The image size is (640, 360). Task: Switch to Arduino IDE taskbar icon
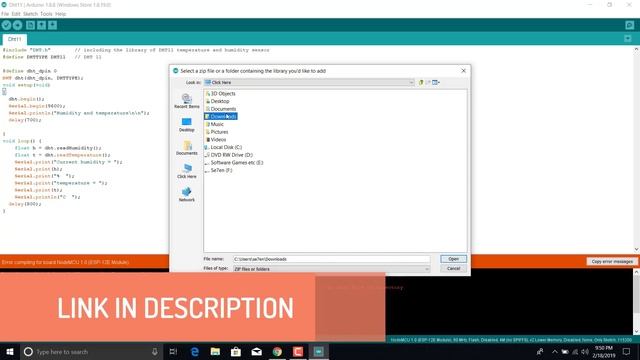click(x=319, y=351)
